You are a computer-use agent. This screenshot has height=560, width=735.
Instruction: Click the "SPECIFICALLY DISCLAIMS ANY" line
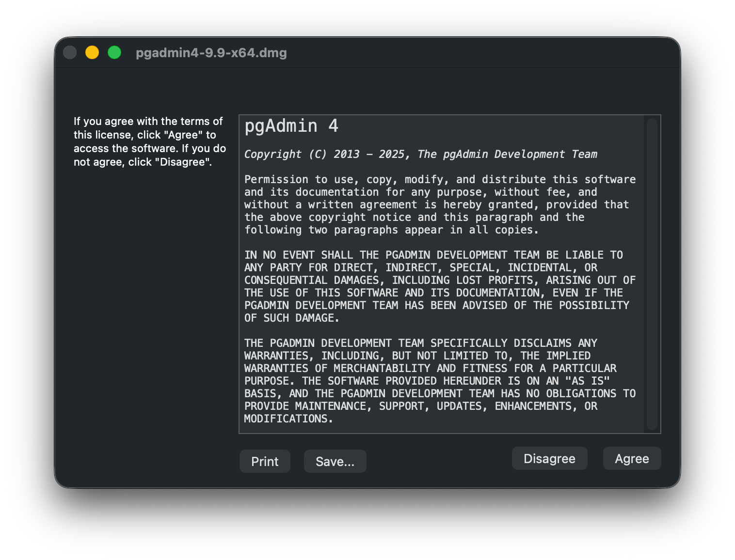click(x=420, y=343)
